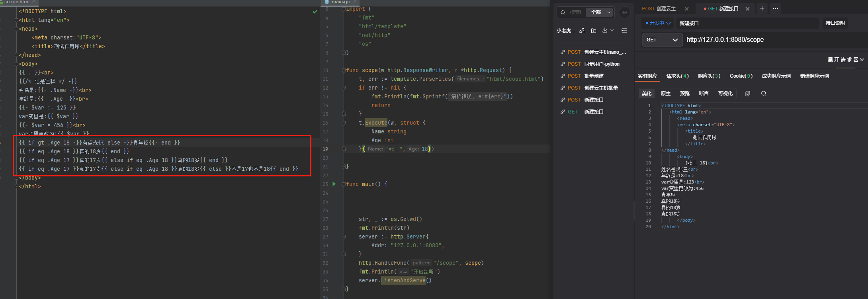
Task: Select the 请求头(4) tab
Action: (677, 76)
